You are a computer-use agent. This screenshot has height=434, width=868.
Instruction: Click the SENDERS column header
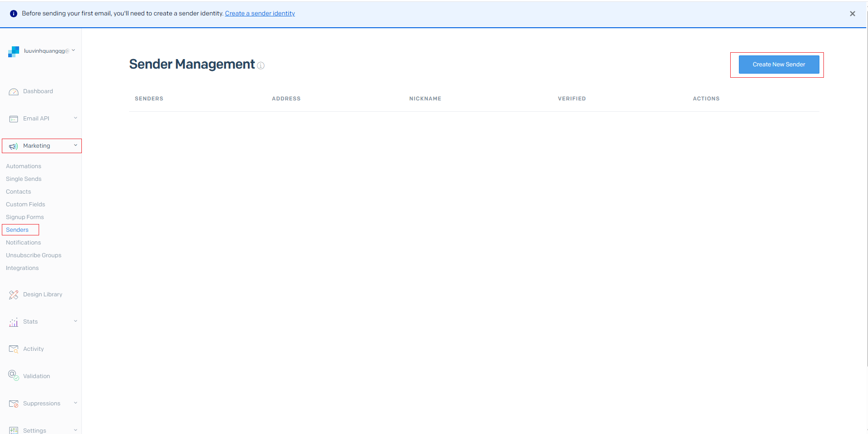pos(149,99)
